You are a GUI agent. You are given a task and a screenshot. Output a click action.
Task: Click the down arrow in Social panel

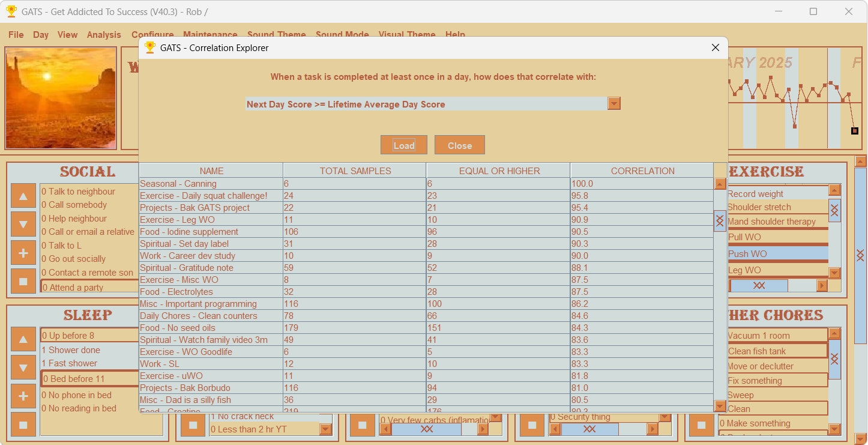point(23,225)
